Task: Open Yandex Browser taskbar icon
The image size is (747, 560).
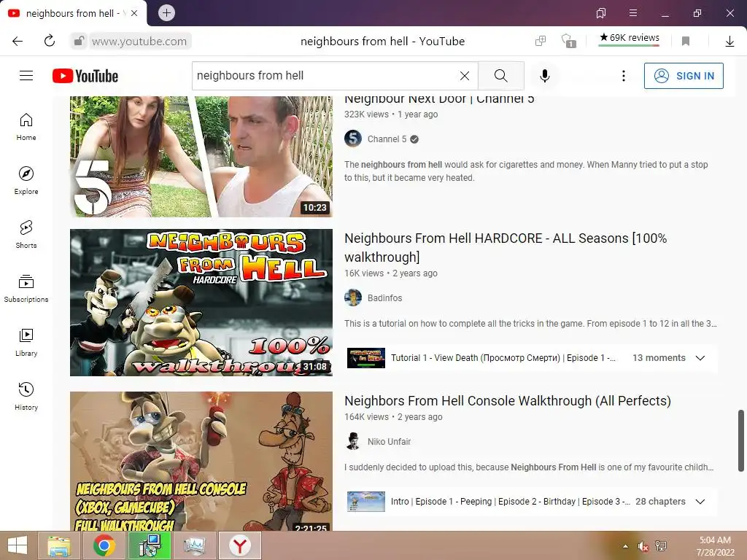Action: click(239, 545)
